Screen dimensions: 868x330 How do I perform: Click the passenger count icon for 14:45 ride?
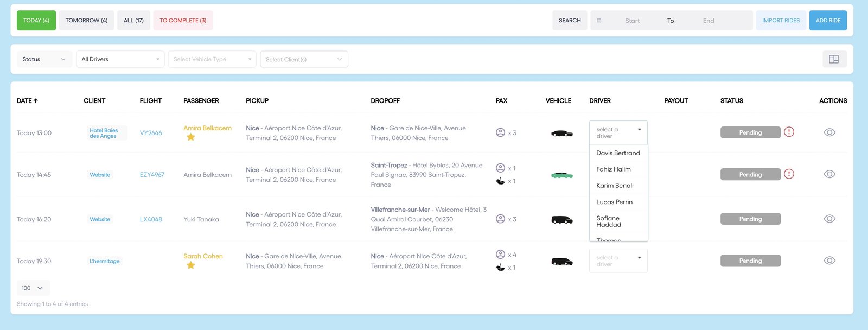pyautogui.click(x=500, y=168)
